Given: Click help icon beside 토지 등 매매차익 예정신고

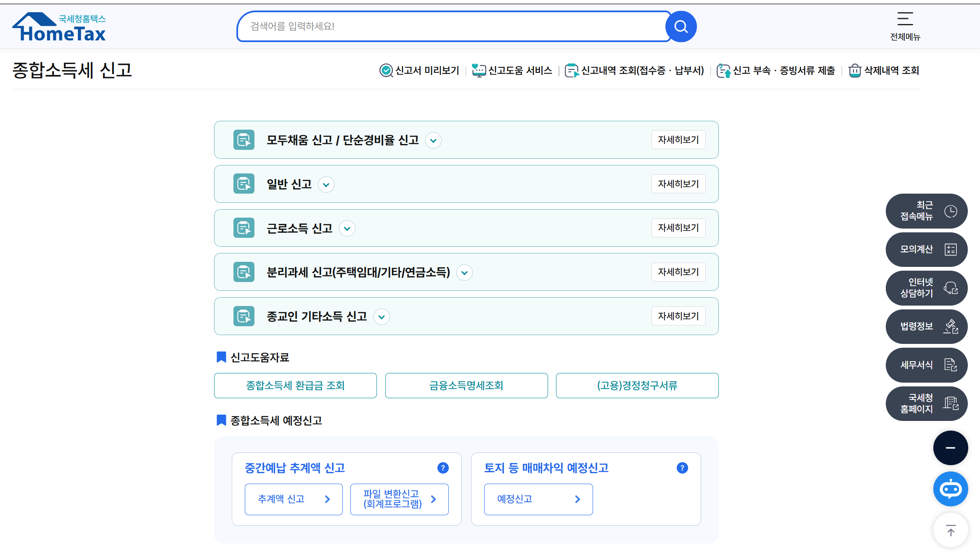Looking at the screenshot, I should (682, 468).
